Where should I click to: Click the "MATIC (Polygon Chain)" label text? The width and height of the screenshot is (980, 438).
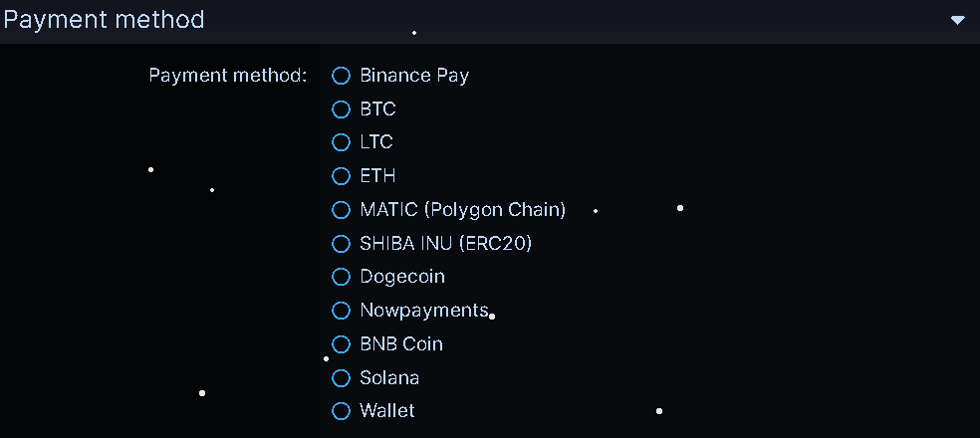pos(462,210)
